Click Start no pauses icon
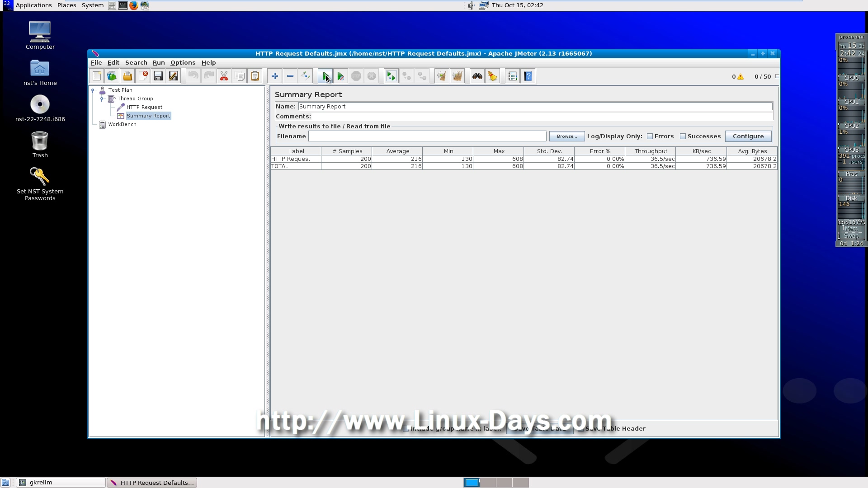The height and width of the screenshot is (488, 868). (x=341, y=76)
